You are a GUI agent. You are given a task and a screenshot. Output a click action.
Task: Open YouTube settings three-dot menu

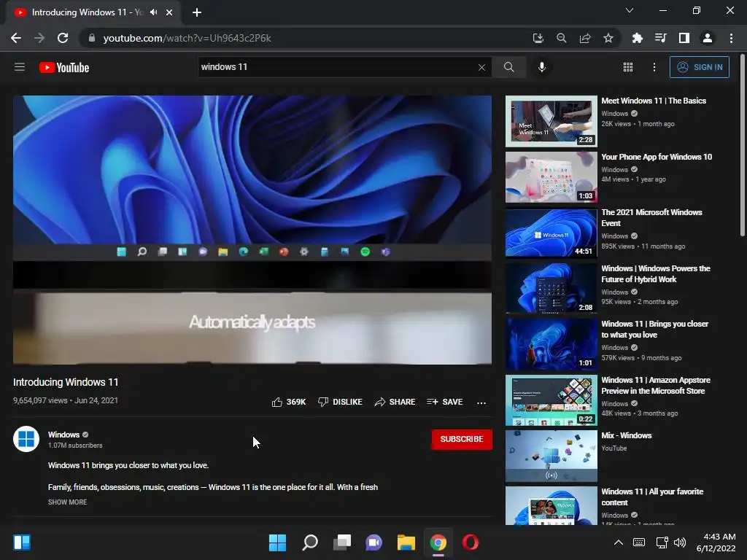click(x=654, y=67)
